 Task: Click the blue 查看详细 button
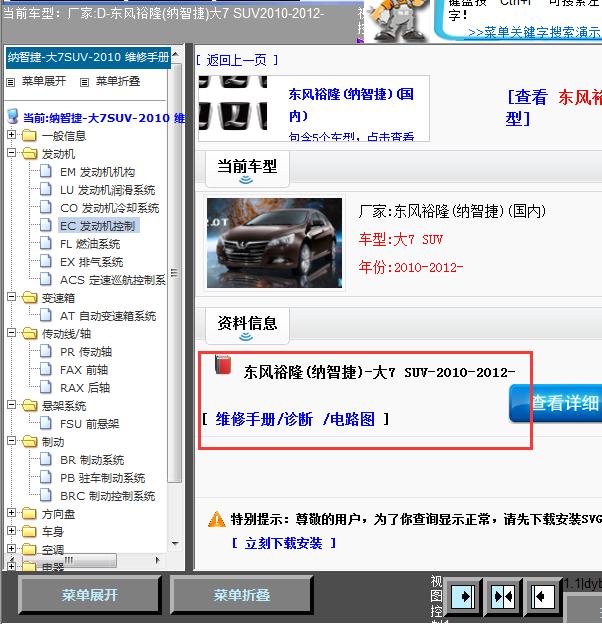tap(555, 403)
